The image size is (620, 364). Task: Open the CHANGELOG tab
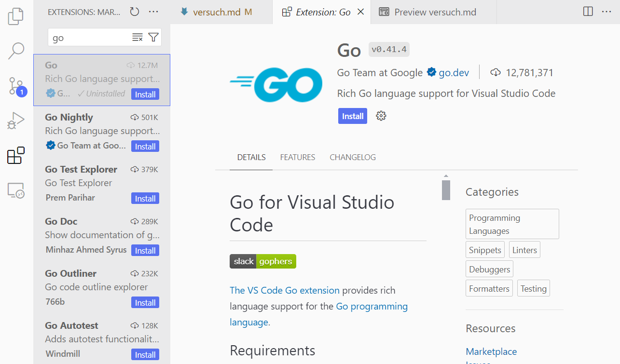tap(353, 157)
